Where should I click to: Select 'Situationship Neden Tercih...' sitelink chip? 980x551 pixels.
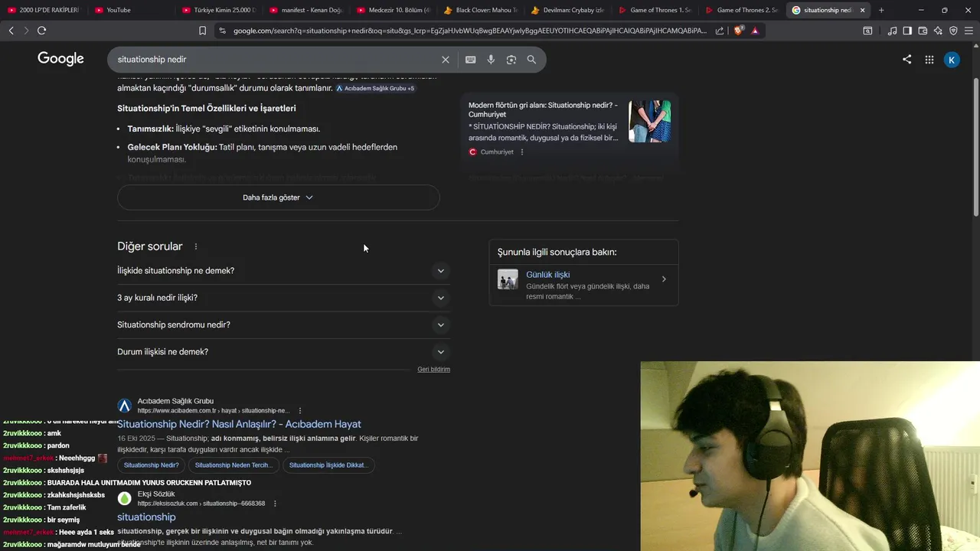tap(234, 465)
